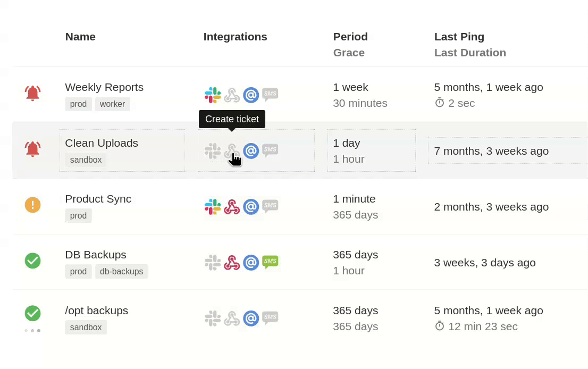The height and width of the screenshot is (369, 588).
Task: Open the email integration for Clean Uploads
Action: coord(251,150)
